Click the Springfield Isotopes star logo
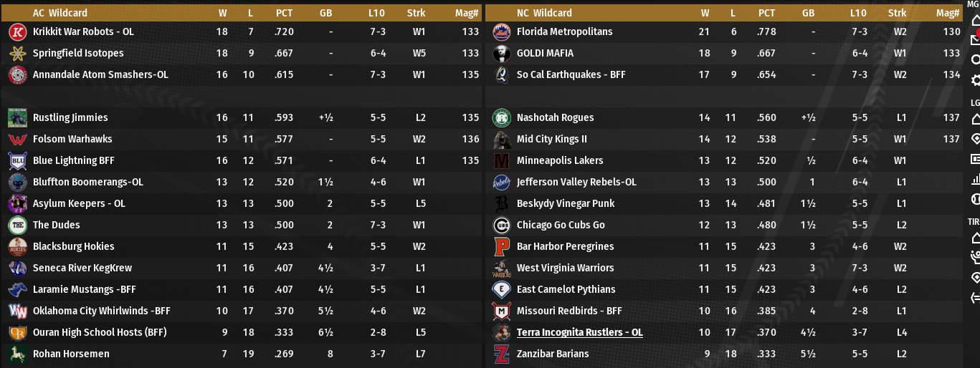 17,54
